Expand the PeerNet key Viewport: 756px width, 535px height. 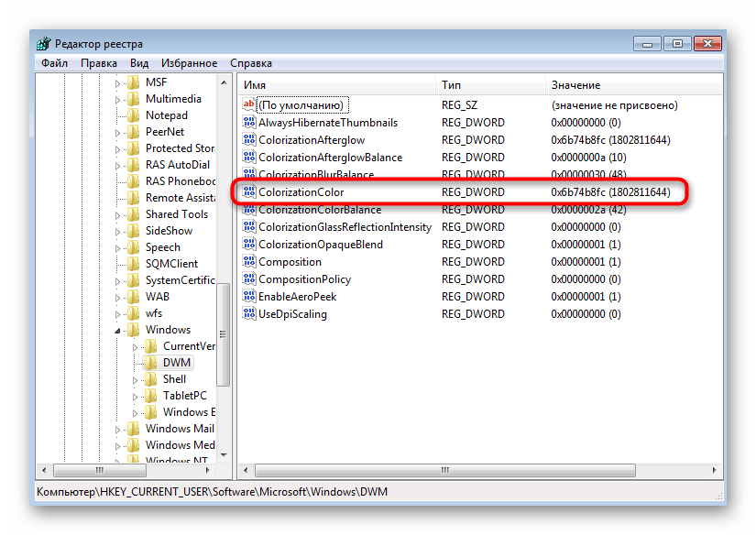[x=117, y=133]
